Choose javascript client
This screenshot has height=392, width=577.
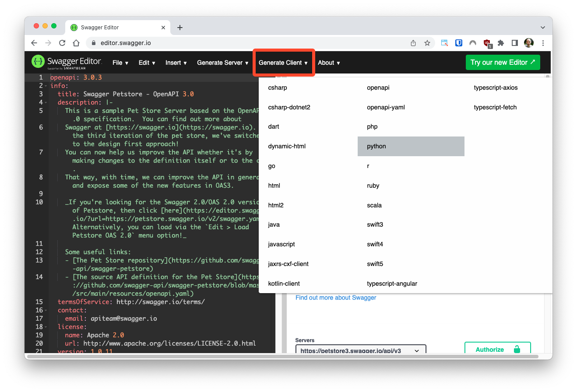tap(308, 244)
